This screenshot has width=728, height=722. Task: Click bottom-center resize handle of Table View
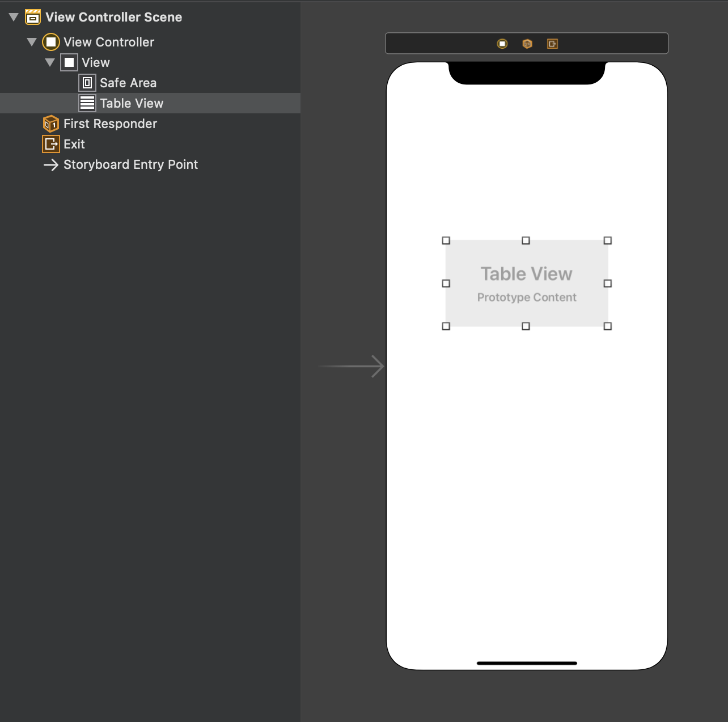[526, 326]
